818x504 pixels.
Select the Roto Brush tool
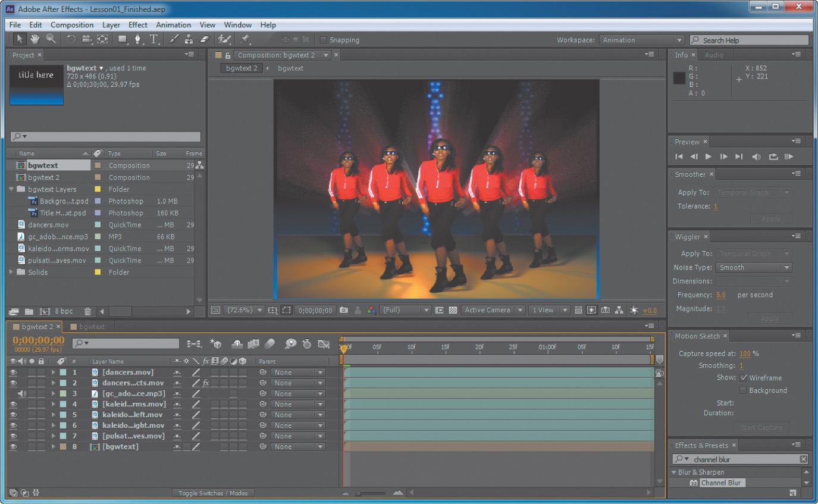tap(224, 39)
